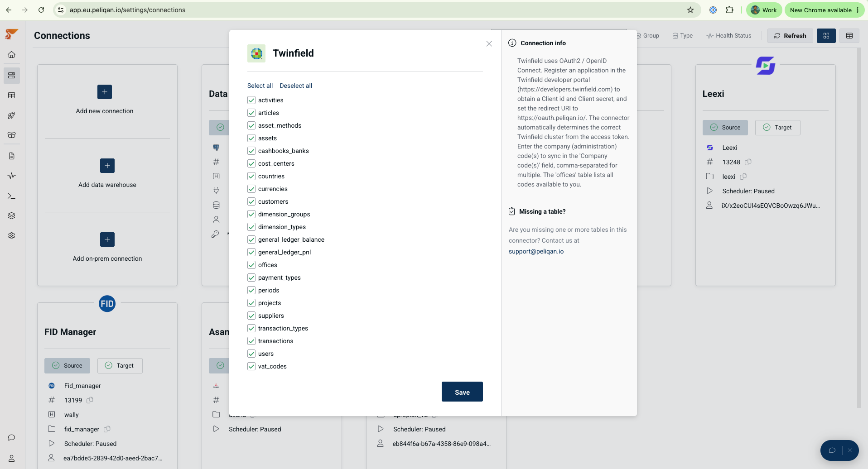The image size is (868, 469).
Task: Click the browser address bar URL
Action: [x=127, y=10]
